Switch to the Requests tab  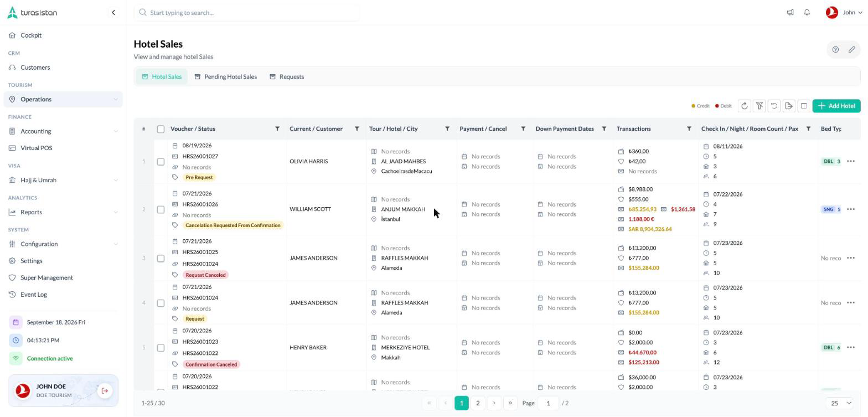[x=287, y=76]
